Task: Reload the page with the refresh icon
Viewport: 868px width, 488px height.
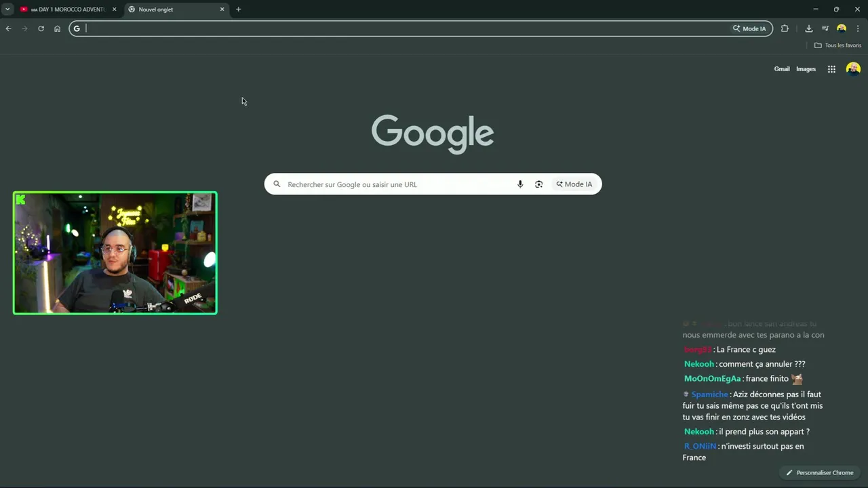Action: [41, 28]
